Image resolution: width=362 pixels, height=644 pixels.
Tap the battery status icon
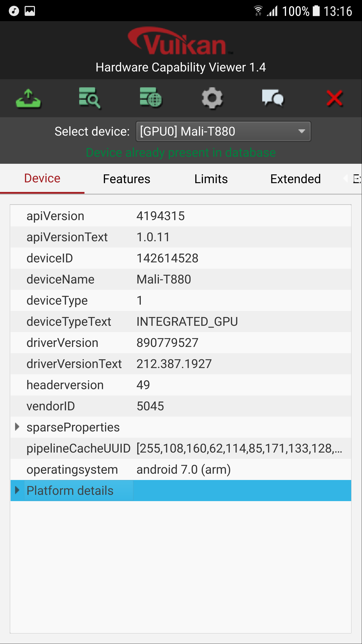(x=316, y=11)
